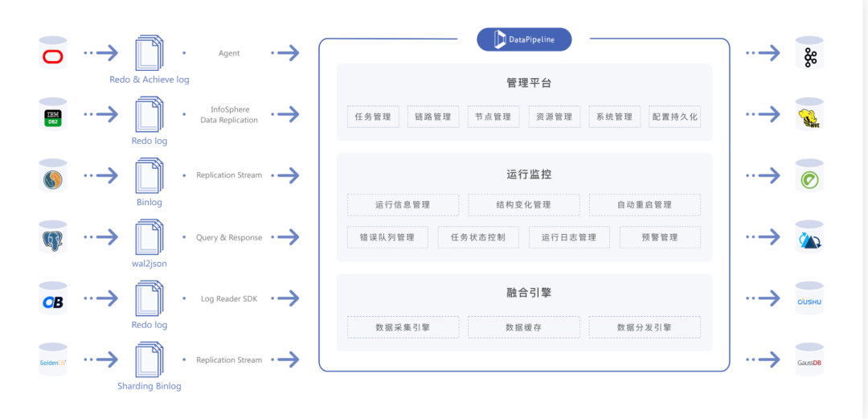Viewport: 868px width, 419px height.
Task: Select the 预警管理 box
Action: click(x=660, y=237)
